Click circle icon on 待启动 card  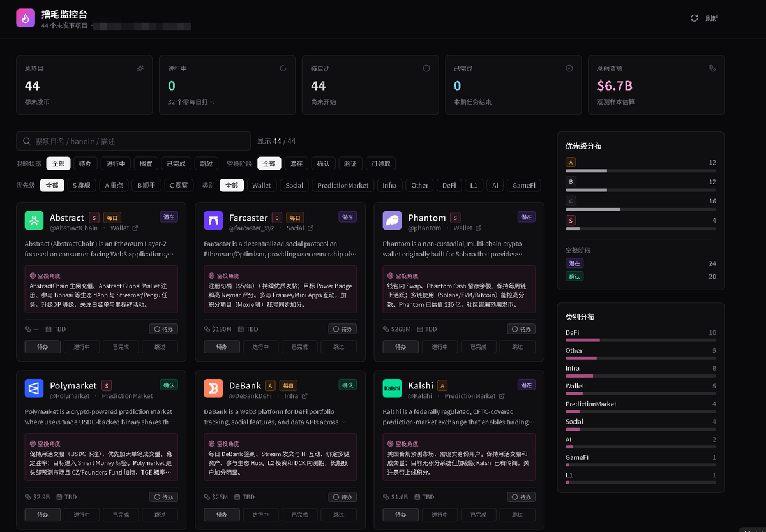tap(426, 68)
